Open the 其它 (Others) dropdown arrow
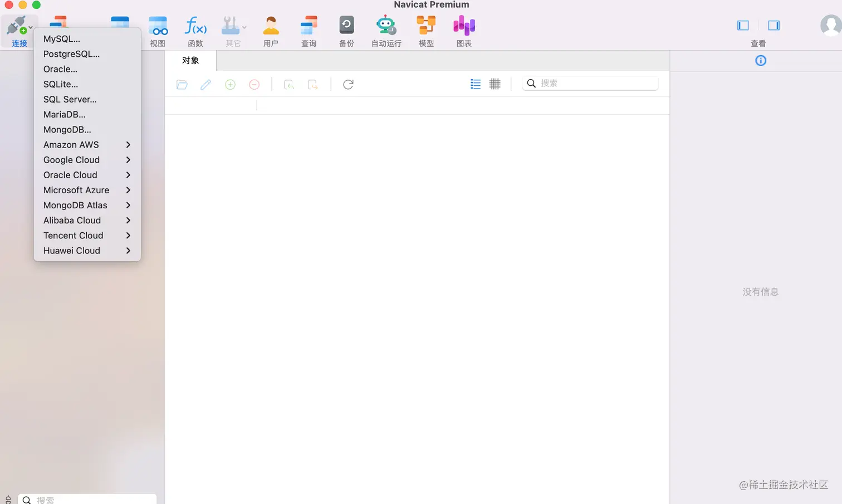Image resolution: width=842 pixels, height=504 pixels. (x=243, y=27)
